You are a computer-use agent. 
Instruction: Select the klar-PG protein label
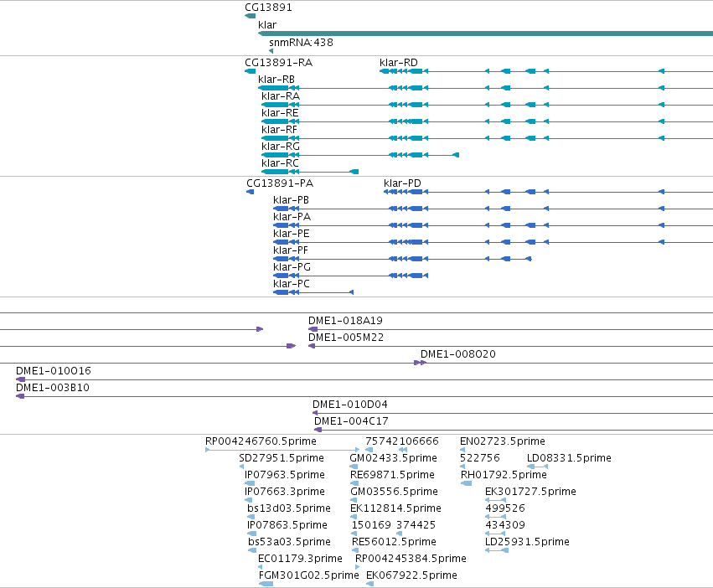click(292, 267)
